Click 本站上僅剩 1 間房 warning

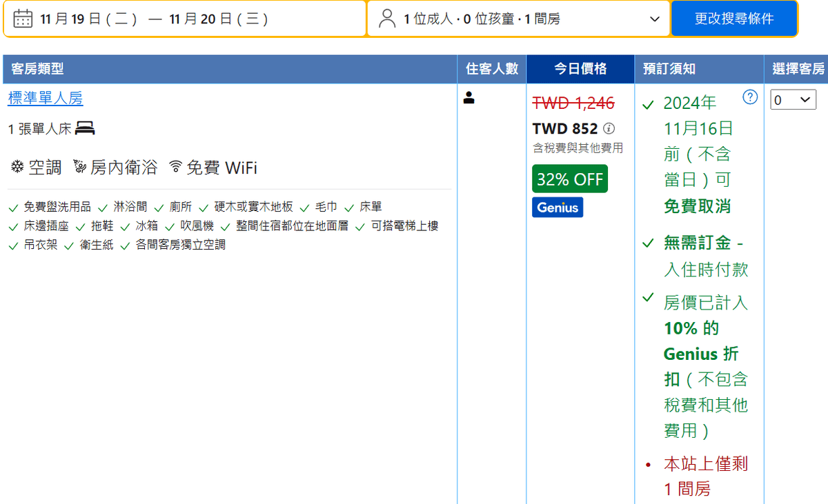(706, 476)
